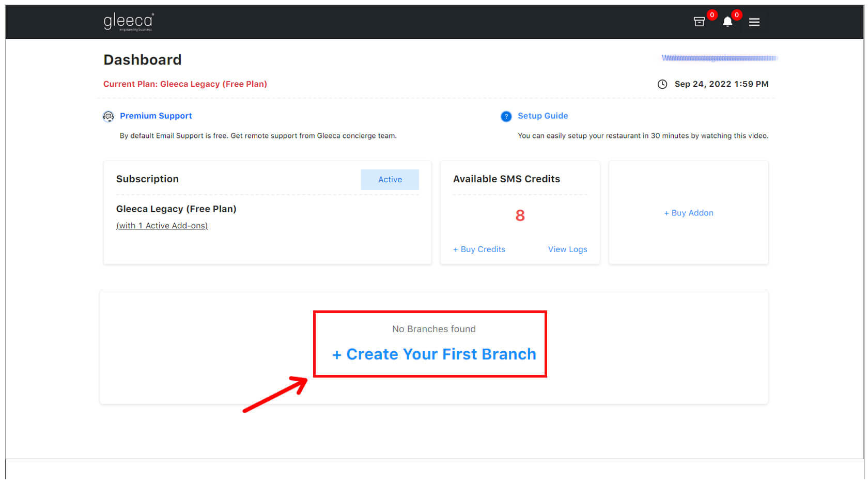
Task: Open the Setup Guide link
Action: [542, 116]
